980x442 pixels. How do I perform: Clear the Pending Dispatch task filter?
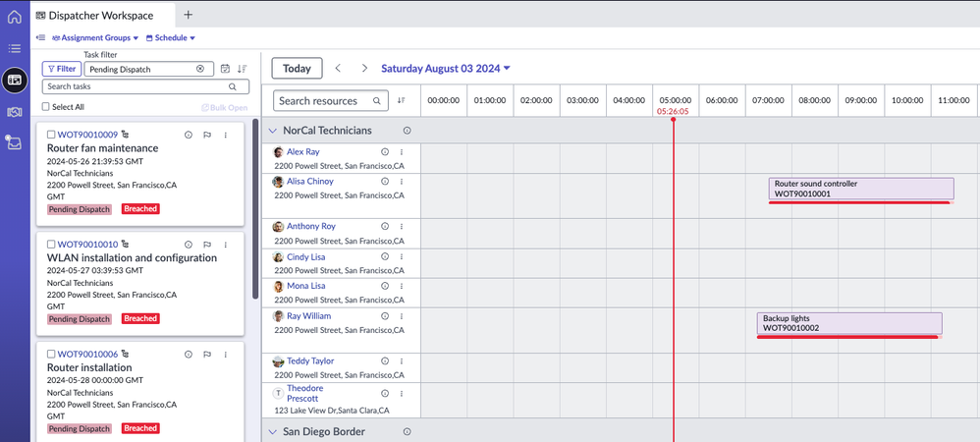(200, 69)
